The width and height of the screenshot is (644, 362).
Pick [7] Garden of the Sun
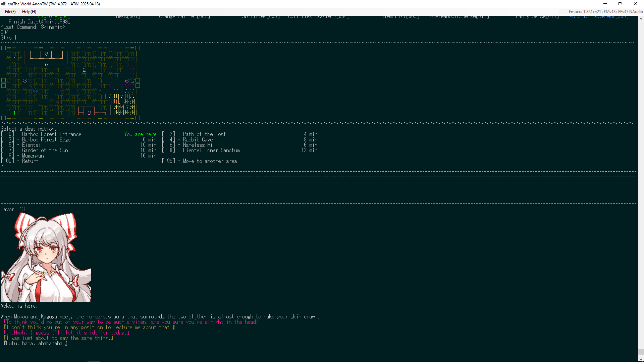(x=45, y=150)
